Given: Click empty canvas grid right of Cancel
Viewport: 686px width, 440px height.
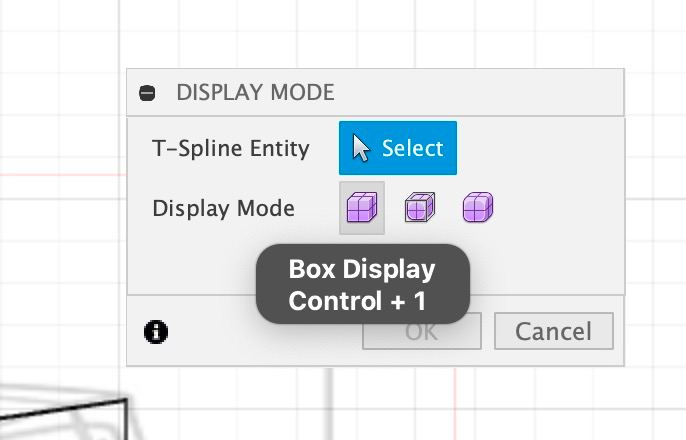Looking at the screenshot, I should (655, 331).
